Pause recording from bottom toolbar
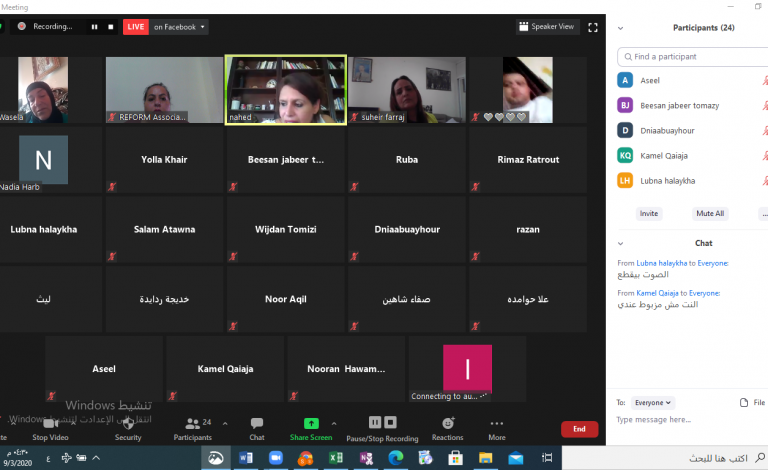Image resolution: width=768 pixels, height=470 pixels. tap(375, 422)
